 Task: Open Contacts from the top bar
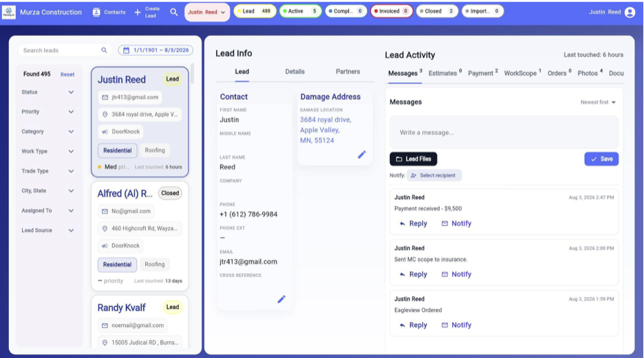pyautogui.click(x=109, y=12)
